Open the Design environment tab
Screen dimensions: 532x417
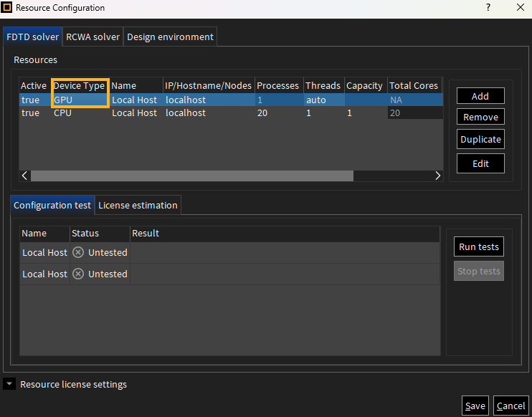170,37
